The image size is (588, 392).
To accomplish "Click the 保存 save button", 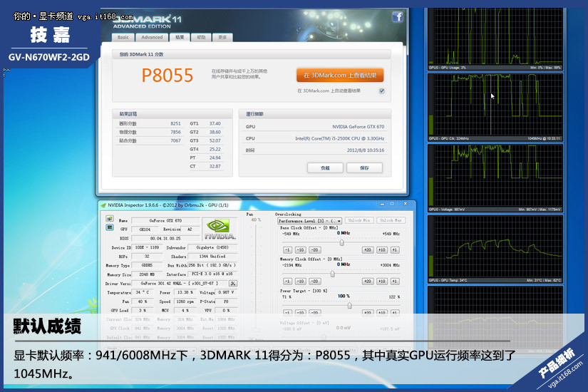I will point(364,167).
